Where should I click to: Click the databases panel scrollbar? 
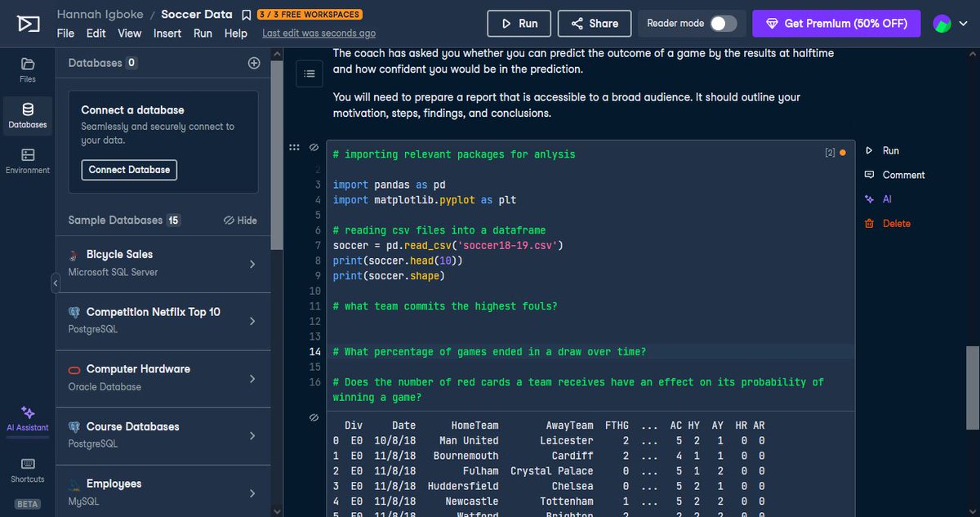[277, 155]
